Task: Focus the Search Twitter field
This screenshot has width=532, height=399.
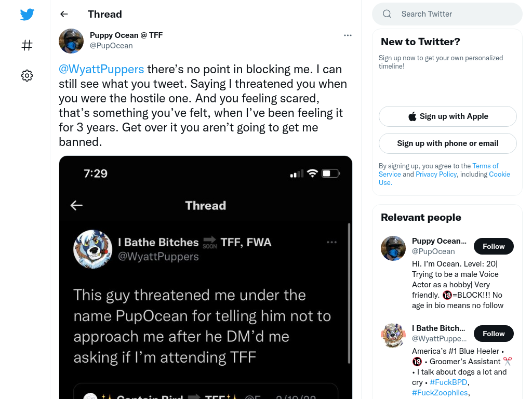Action: (447, 14)
